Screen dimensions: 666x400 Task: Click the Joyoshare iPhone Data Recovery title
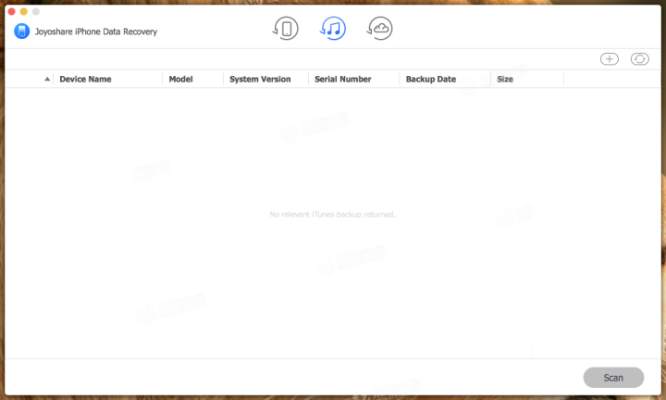click(x=96, y=32)
